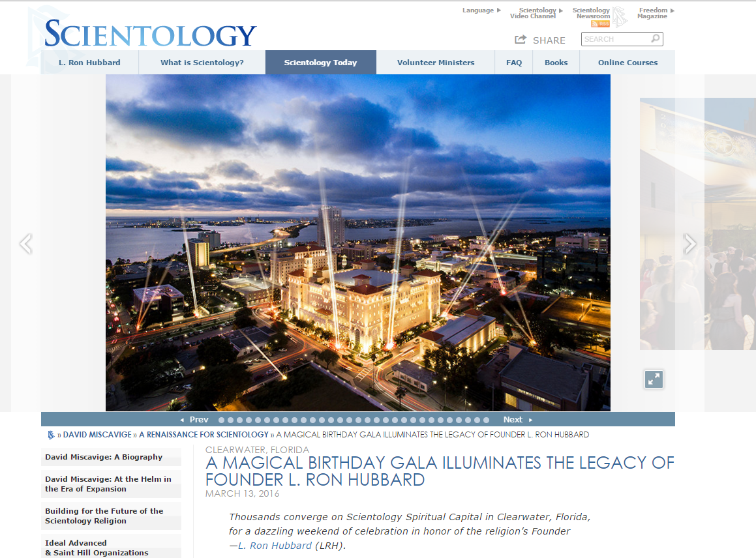
Task: Show previous slide with left chevron arrow
Action: click(25, 243)
